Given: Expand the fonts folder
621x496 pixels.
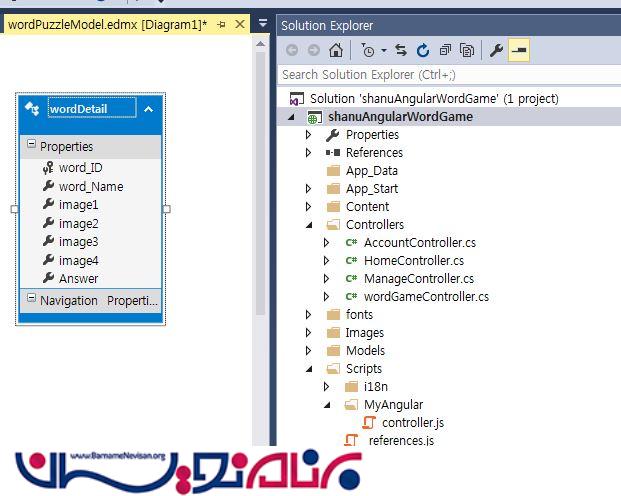Looking at the screenshot, I should (309, 315).
